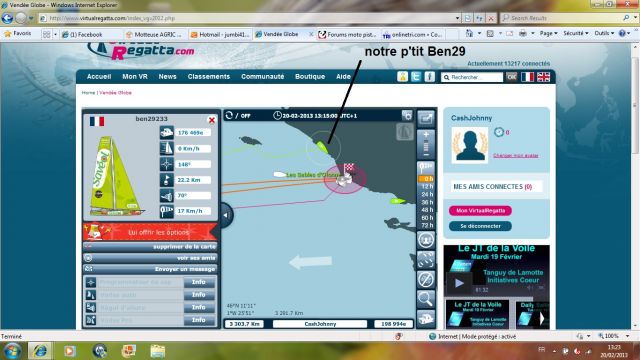
Task: Click the Rechercher search field
Action: coord(472,77)
